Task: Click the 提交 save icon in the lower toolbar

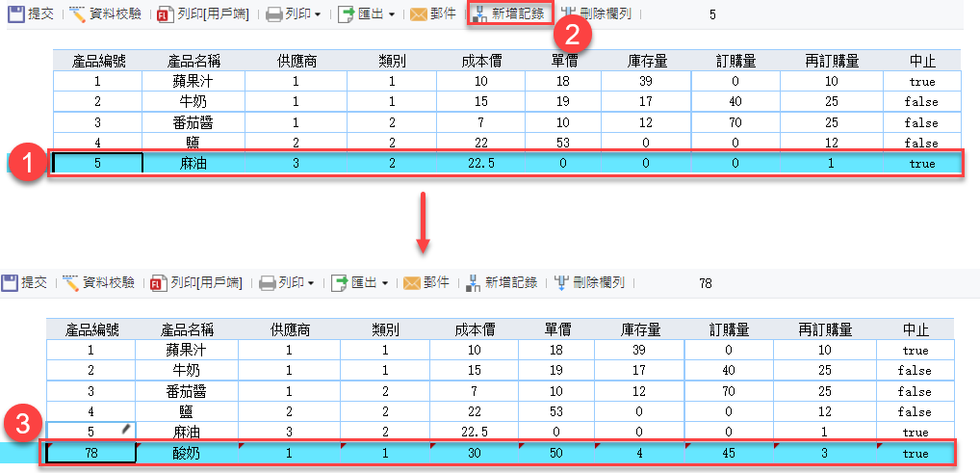Action: [9, 283]
